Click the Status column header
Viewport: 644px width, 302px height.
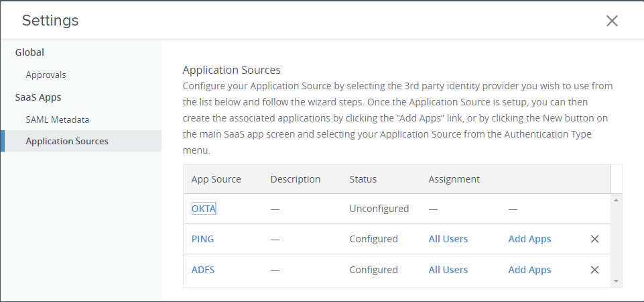coord(363,179)
